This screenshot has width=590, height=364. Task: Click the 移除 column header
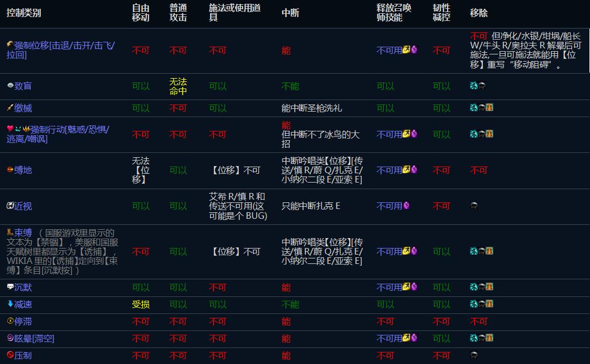click(x=478, y=13)
